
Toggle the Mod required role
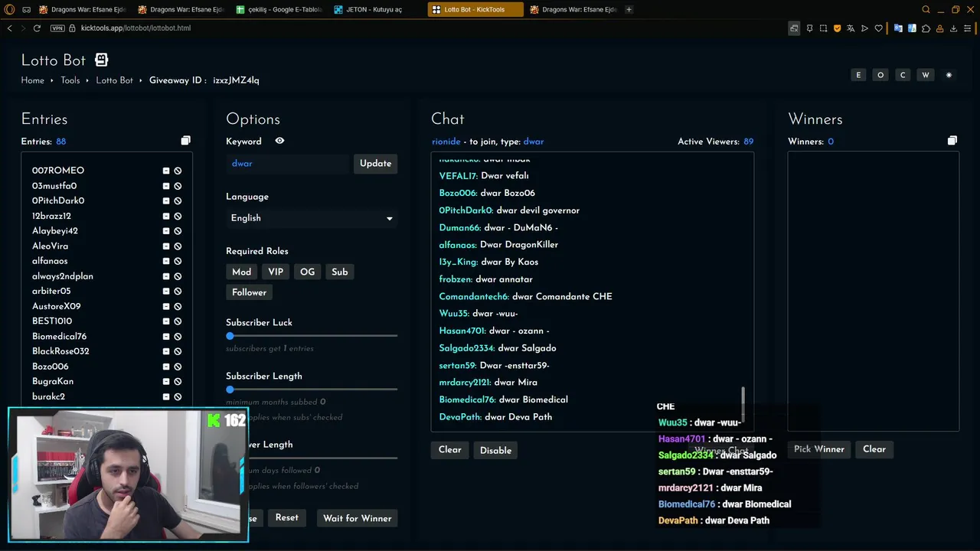point(242,272)
